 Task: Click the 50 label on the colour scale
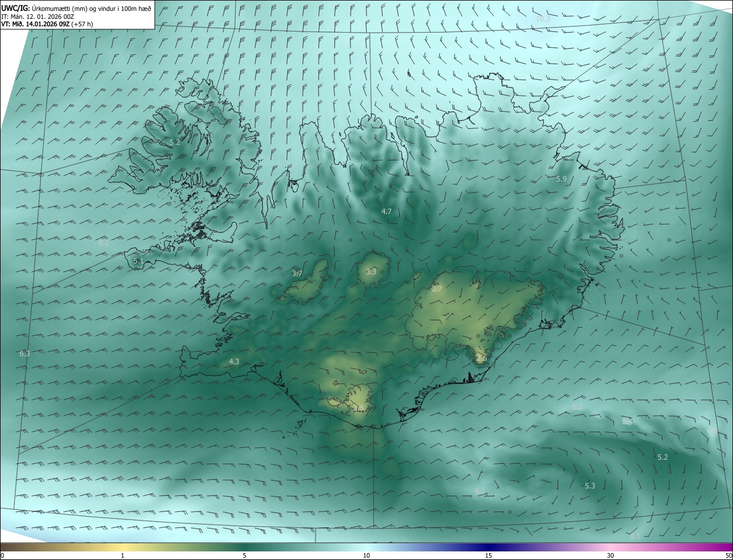click(728, 555)
